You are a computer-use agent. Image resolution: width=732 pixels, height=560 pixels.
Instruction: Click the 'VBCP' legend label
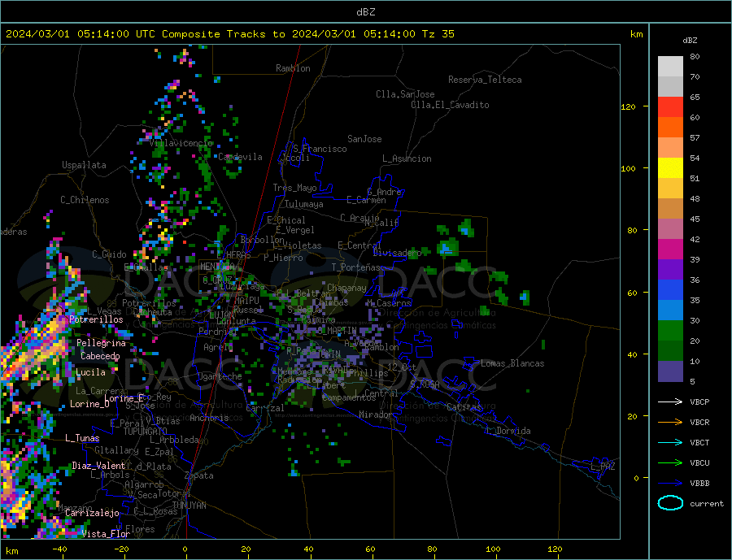(699, 402)
